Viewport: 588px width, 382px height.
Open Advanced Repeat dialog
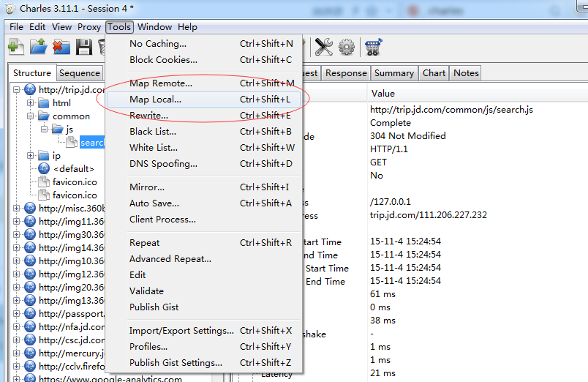click(x=203, y=259)
